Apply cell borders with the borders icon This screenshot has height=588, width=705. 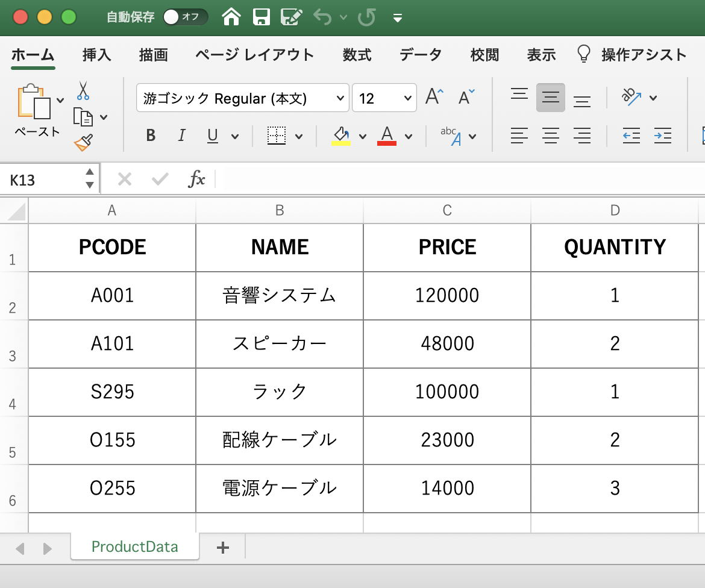[x=277, y=136]
